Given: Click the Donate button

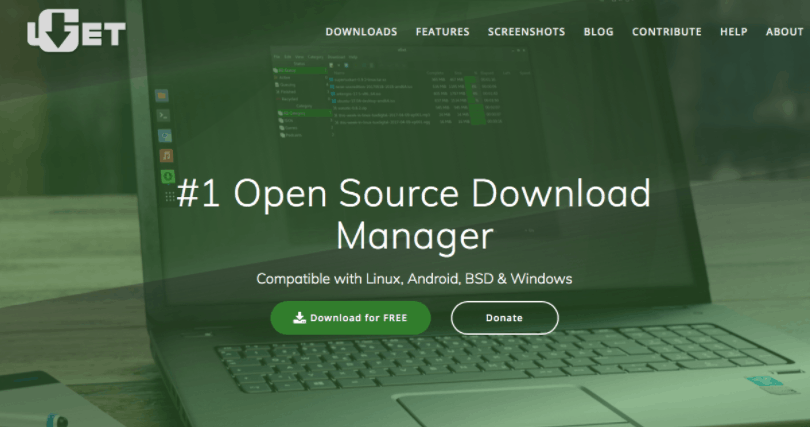Looking at the screenshot, I should 504,318.
